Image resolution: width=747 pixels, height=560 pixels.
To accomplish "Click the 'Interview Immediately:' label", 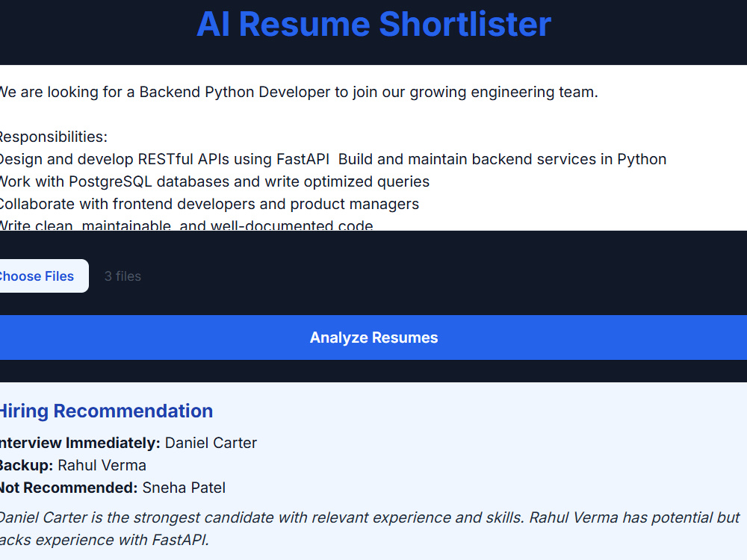I will tap(80, 443).
